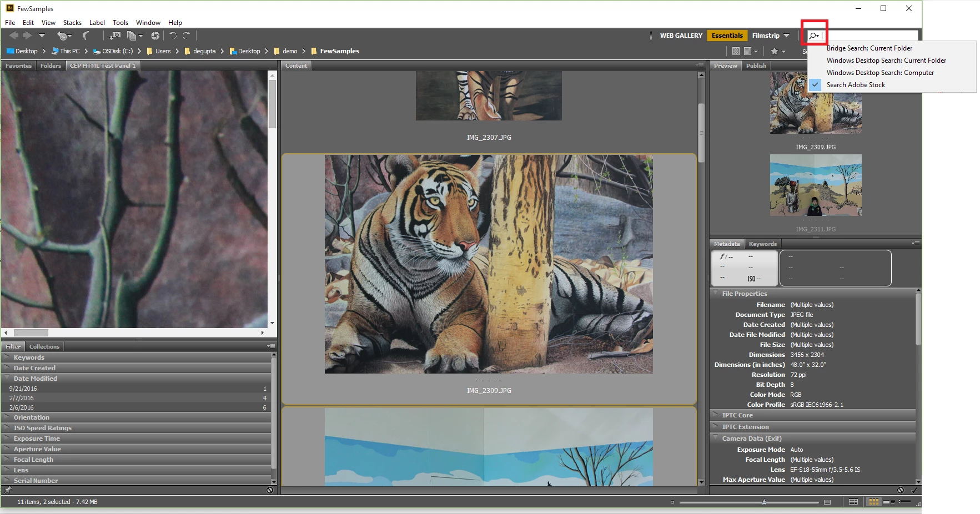Select Search Adobe Stock option
980x514 pixels.
(x=856, y=85)
